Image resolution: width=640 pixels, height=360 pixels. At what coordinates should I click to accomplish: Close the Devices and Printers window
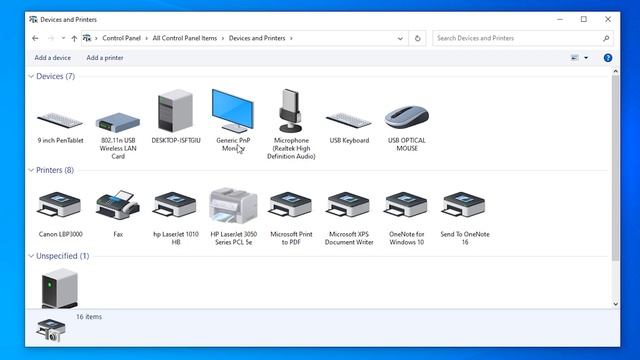tap(608, 19)
